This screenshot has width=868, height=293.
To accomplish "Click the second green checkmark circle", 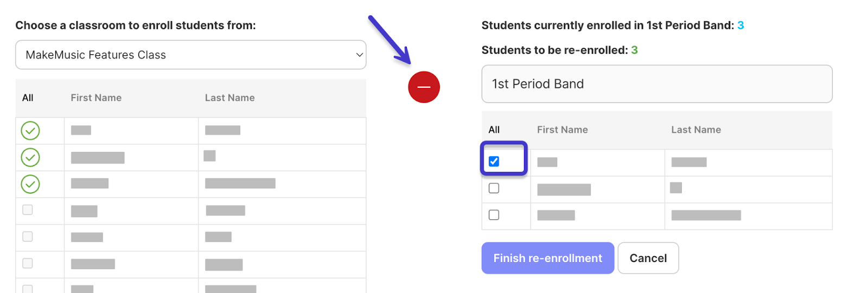I will coord(30,157).
